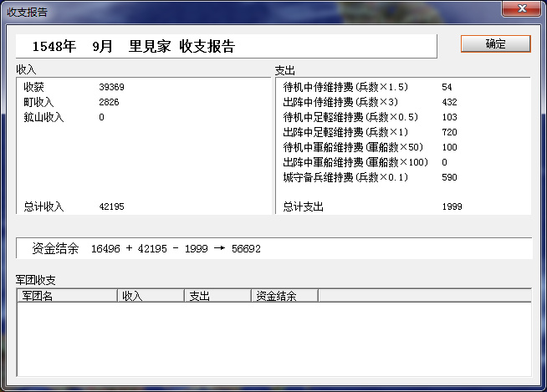Click the 军团收支 section label

(36, 280)
